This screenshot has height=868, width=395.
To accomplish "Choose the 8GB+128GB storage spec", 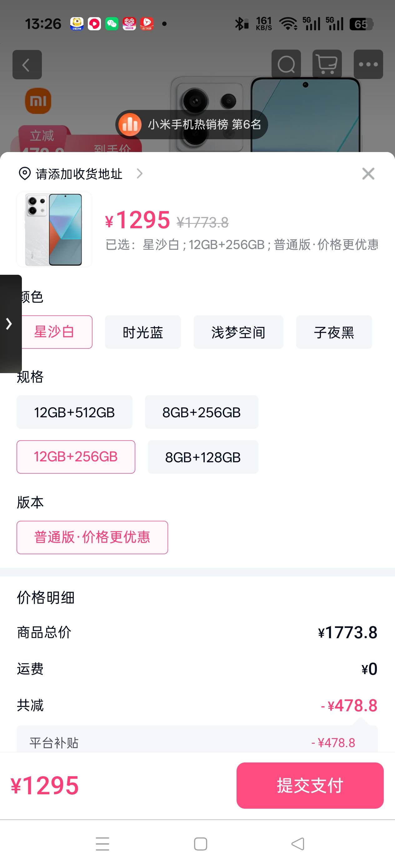I will click(203, 457).
